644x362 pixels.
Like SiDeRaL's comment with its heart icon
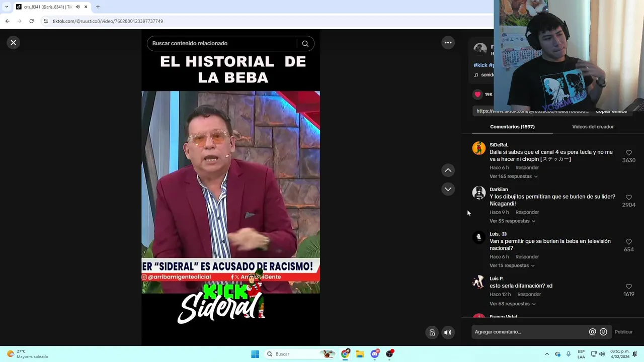tap(628, 153)
